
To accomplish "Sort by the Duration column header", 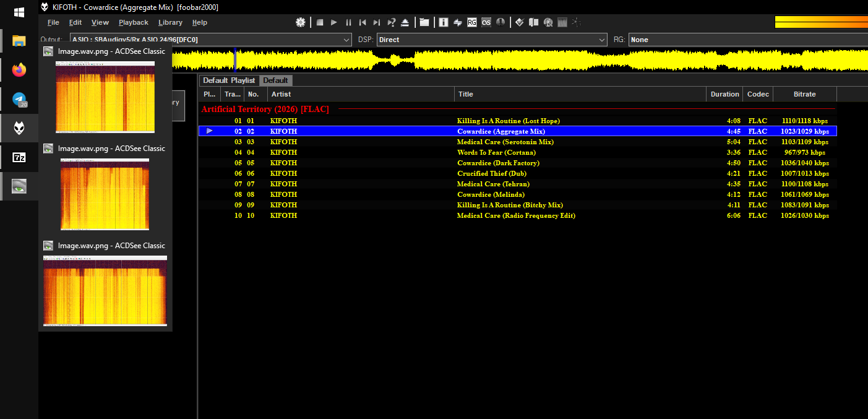I will point(724,94).
